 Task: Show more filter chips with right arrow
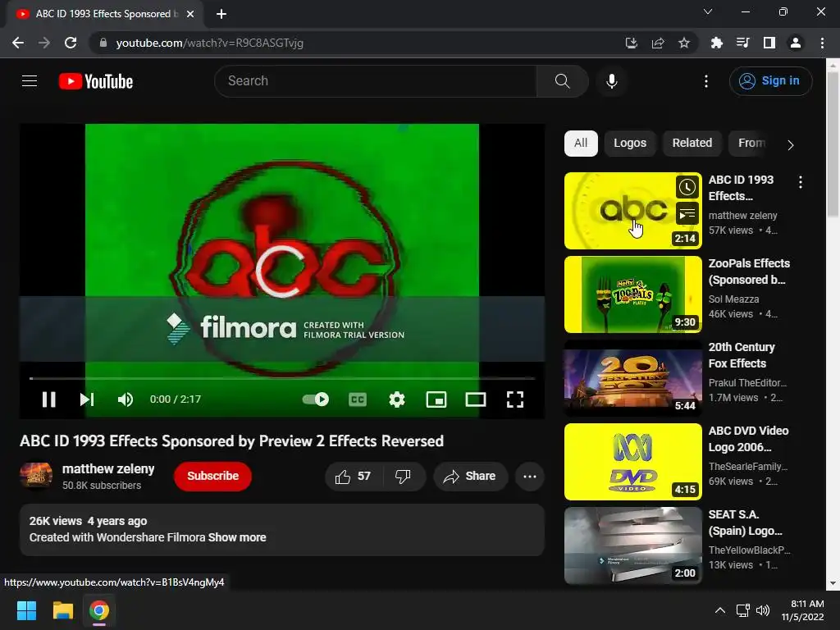(790, 144)
